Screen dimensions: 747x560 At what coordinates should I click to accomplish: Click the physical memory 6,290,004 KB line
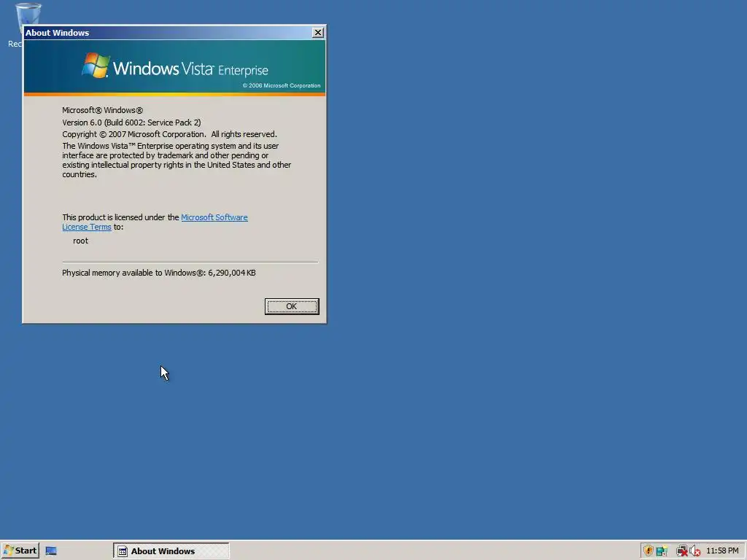158,273
